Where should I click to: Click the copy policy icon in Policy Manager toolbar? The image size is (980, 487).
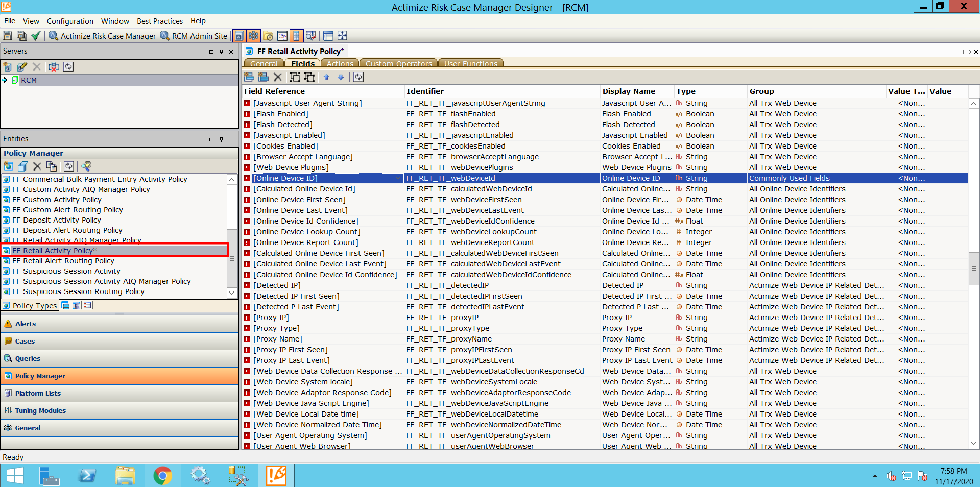tap(52, 166)
